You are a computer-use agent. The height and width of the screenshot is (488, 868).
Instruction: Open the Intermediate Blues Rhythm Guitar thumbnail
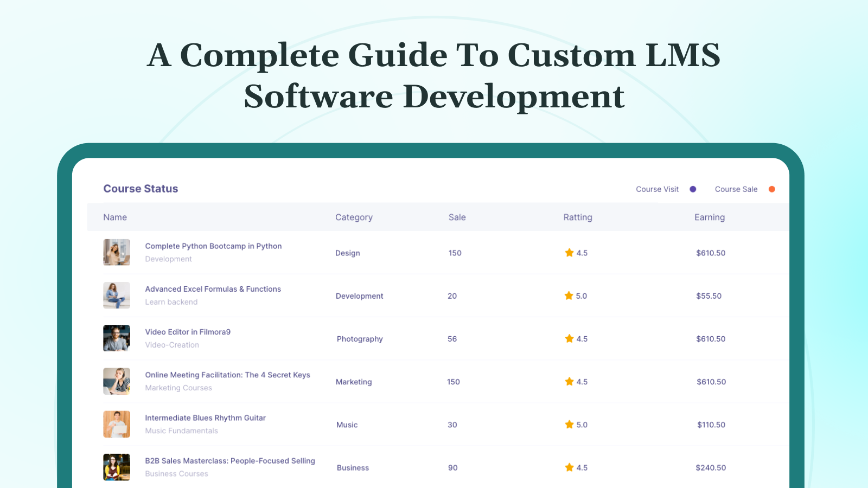[x=117, y=424]
